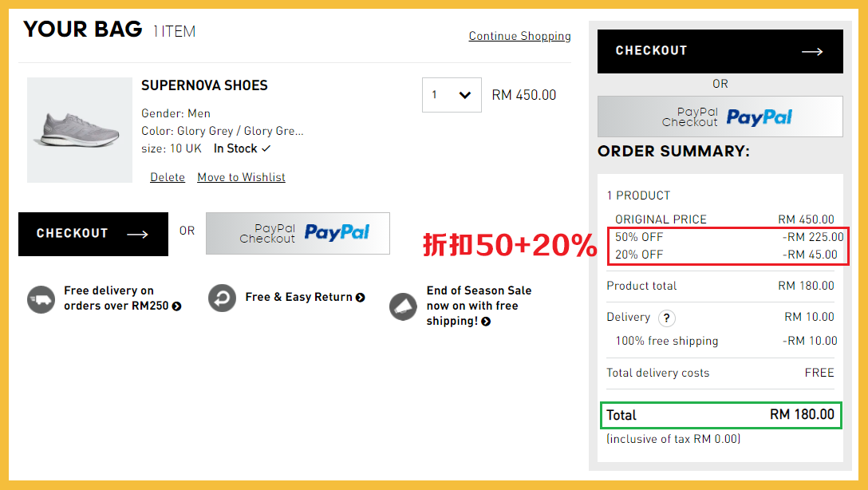The height and width of the screenshot is (490, 868).
Task: Click the Free & Easy Return text
Action: (x=298, y=297)
